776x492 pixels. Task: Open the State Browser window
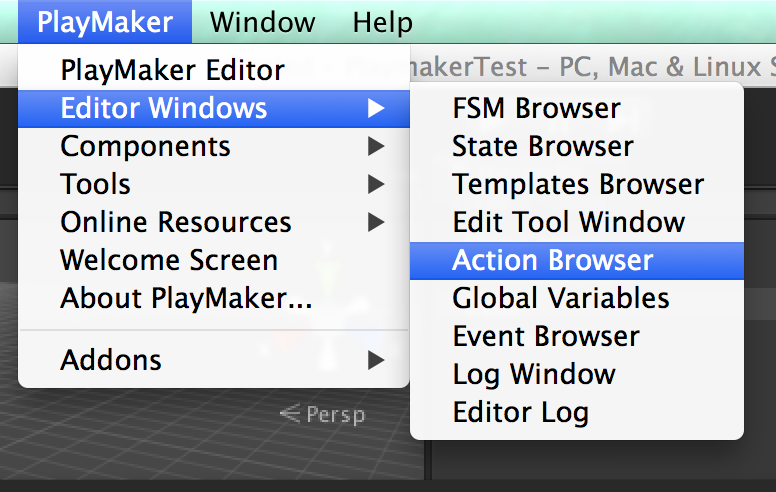tap(577, 147)
